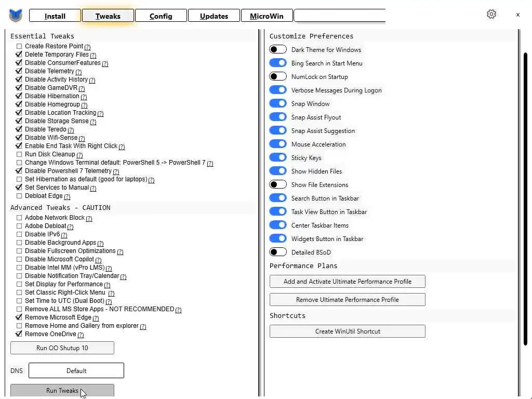Open help for Remove OneDrive
The height and width of the screenshot is (399, 532).
[x=81, y=335]
